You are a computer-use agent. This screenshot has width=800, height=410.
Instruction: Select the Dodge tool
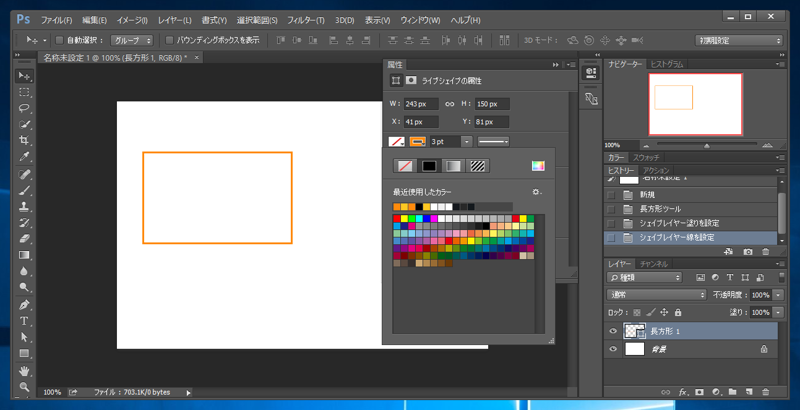click(x=24, y=287)
